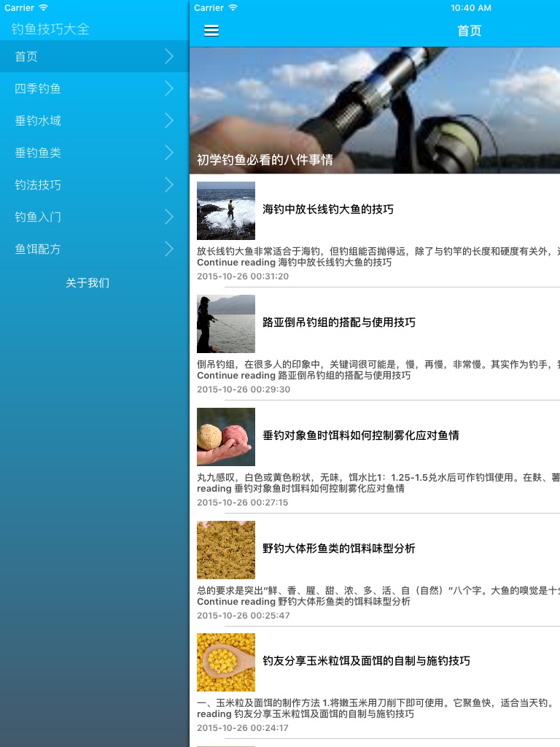Click the reading 钓友分享玉米粒饵及面饵 line
The width and height of the screenshot is (560, 747).
point(306,714)
